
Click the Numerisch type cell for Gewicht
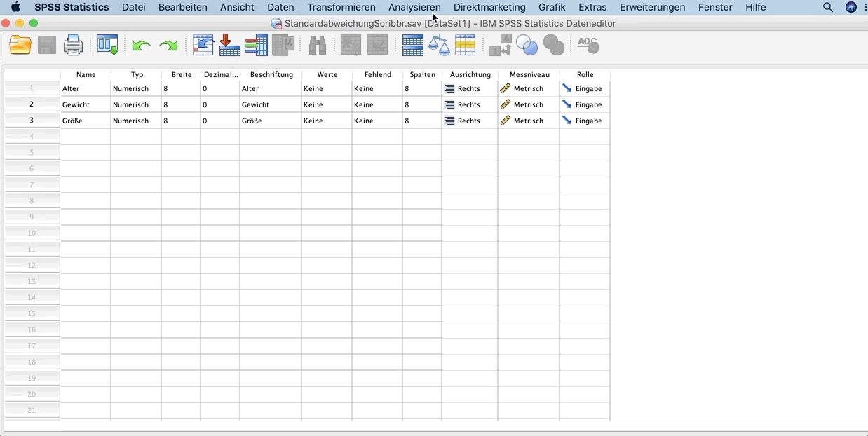137,104
